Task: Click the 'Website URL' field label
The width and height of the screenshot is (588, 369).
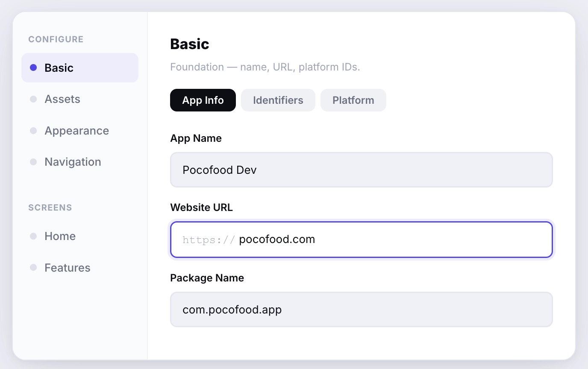Action: 202,208
